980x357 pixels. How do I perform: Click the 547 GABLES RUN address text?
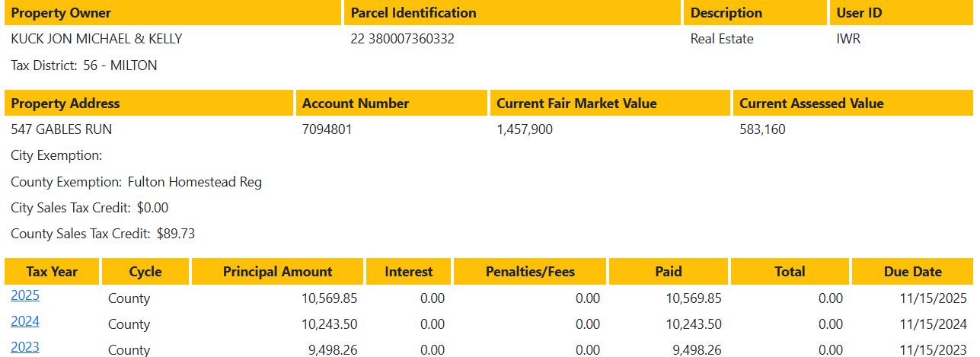62,129
